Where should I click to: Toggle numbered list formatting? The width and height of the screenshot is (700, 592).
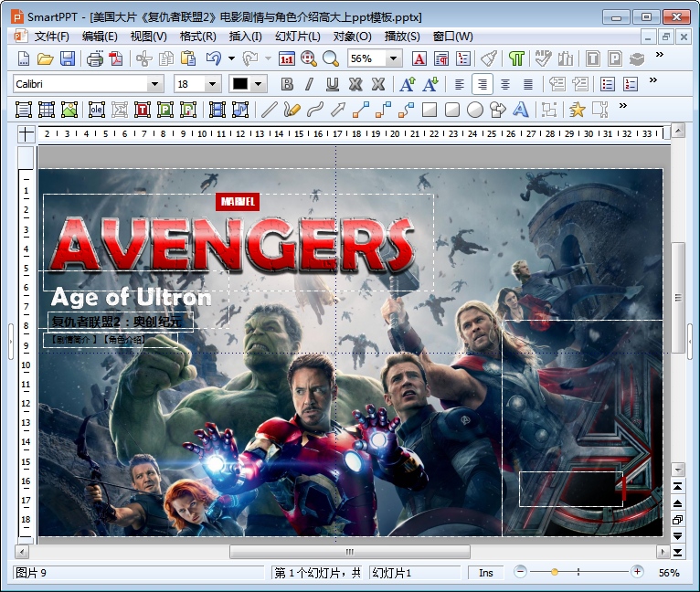pos(631,84)
